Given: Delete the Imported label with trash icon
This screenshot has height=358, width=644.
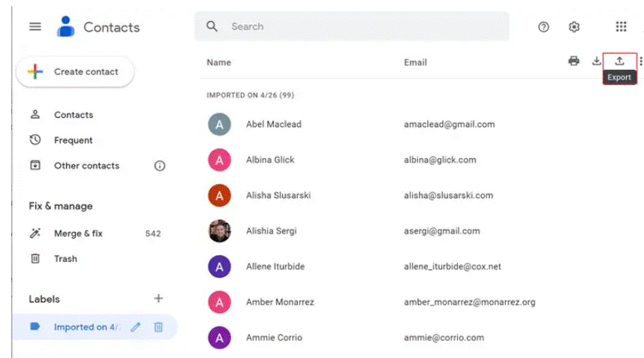Looking at the screenshot, I should 158,327.
